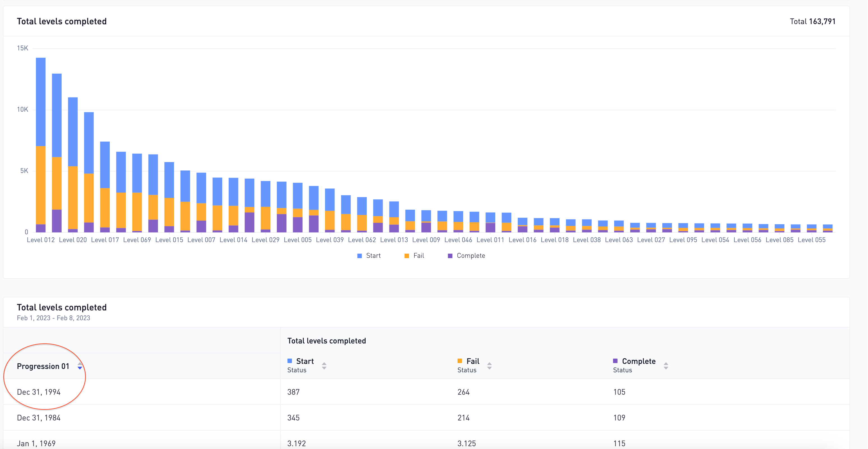The height and width of the screenshot is (449, 868).
Task: Click the chart card title Total levels completed
Action: pos(62,22)
